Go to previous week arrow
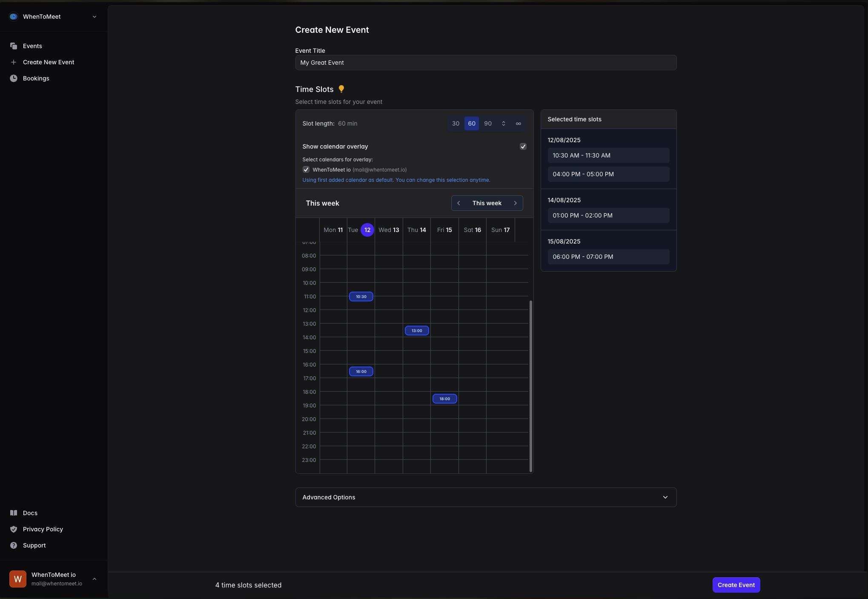This screenshot has width=868, height=599. tap(458, 203)
